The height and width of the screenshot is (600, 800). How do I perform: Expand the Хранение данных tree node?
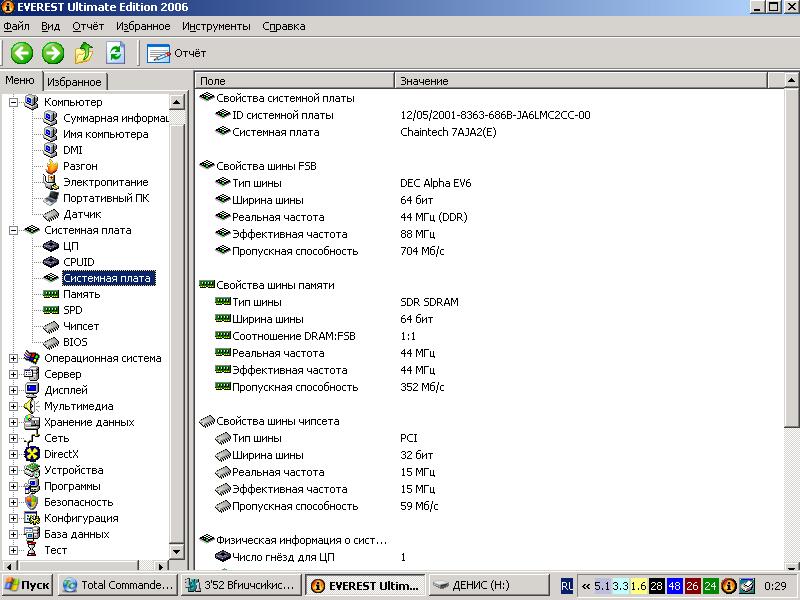[13, 422]
